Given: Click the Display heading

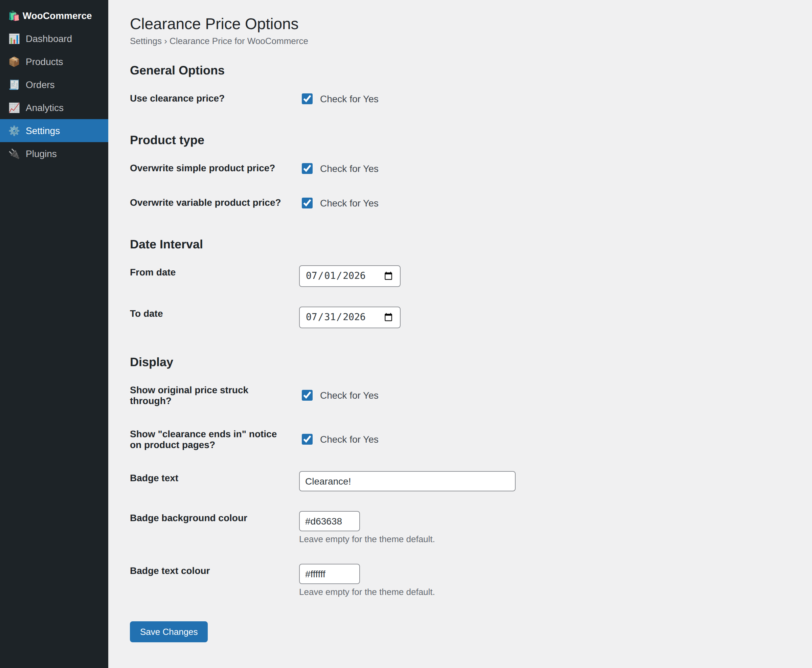Looking at the screenshot, I should [152, 362].
